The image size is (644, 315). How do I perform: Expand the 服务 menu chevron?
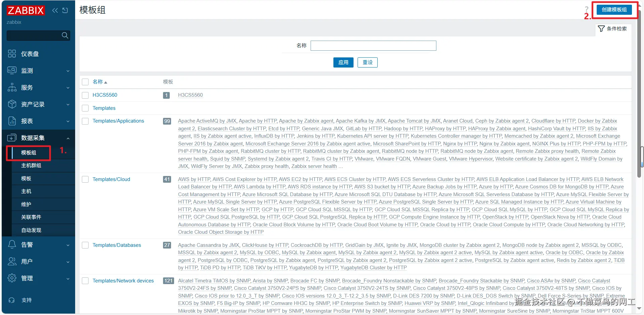click(x=68, y=88)
